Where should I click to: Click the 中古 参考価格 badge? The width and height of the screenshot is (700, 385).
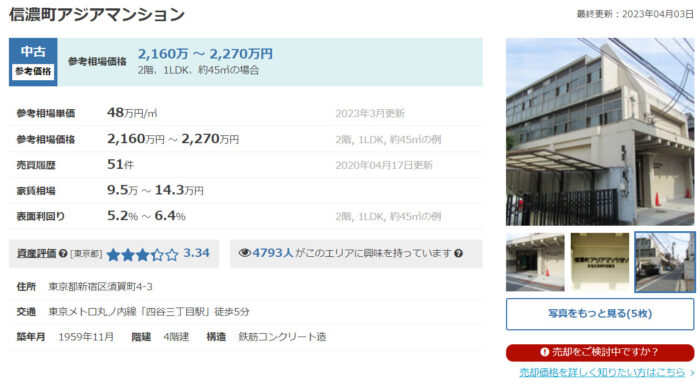[33, 62]
